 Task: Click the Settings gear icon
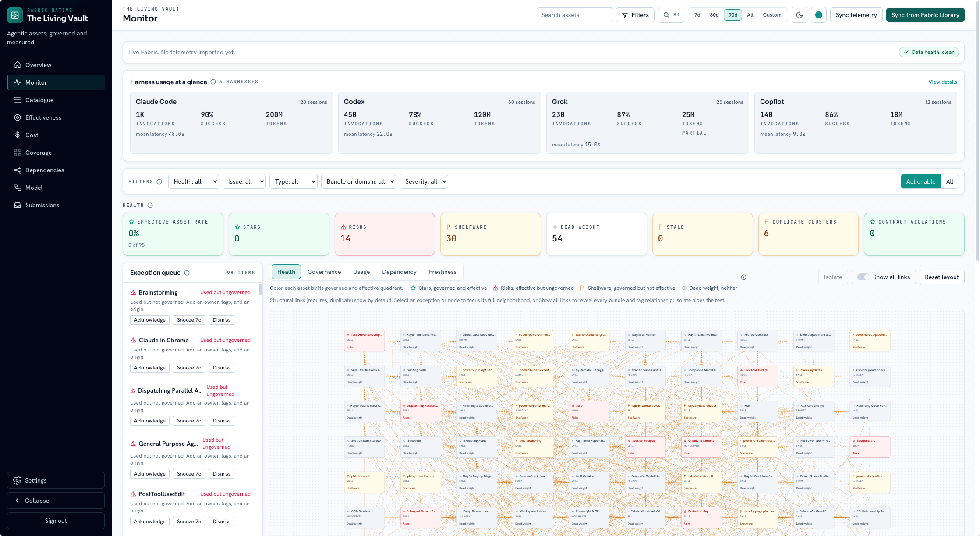pos(17,480)
